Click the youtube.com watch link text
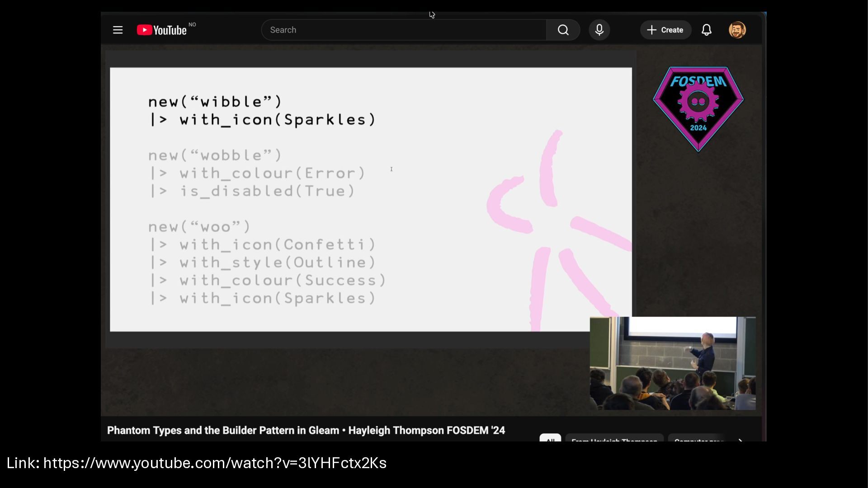This screenshot has height=488, width=868. [x=215, y=463]
